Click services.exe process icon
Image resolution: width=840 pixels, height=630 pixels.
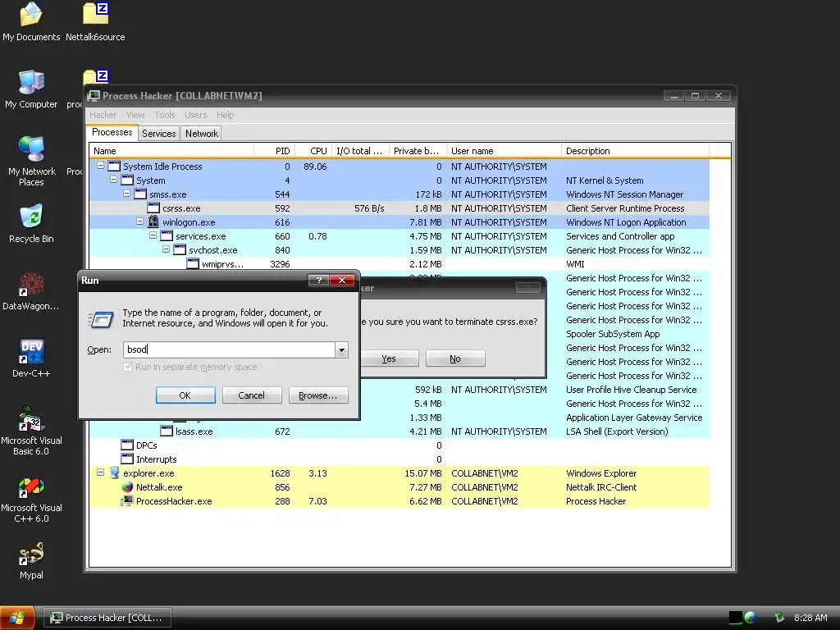coord(167,235)
